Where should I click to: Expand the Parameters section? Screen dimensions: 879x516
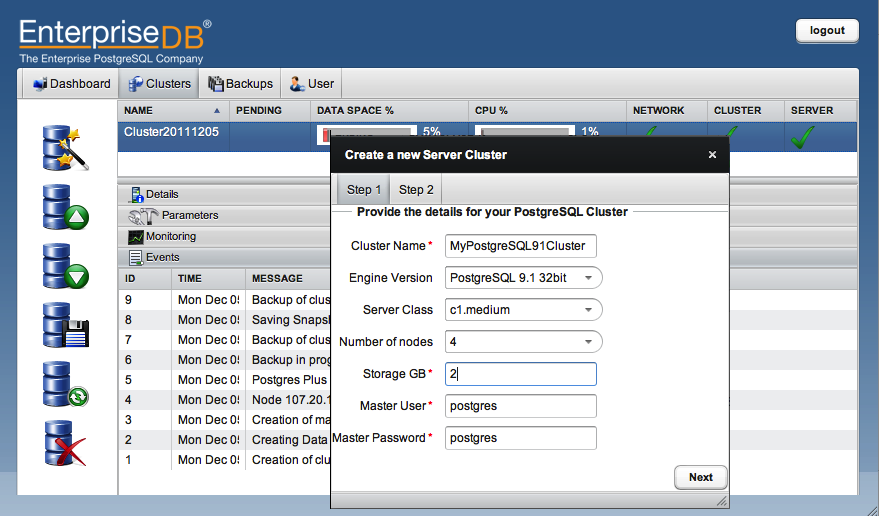tap(189, 215)
